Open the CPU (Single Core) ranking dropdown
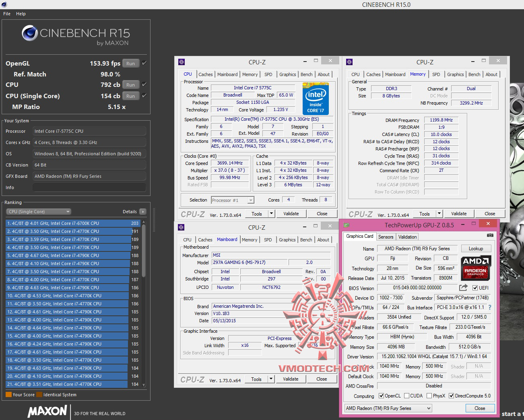Image resolution: width=524 pixels, height=420 pixels. coord(39,212)
